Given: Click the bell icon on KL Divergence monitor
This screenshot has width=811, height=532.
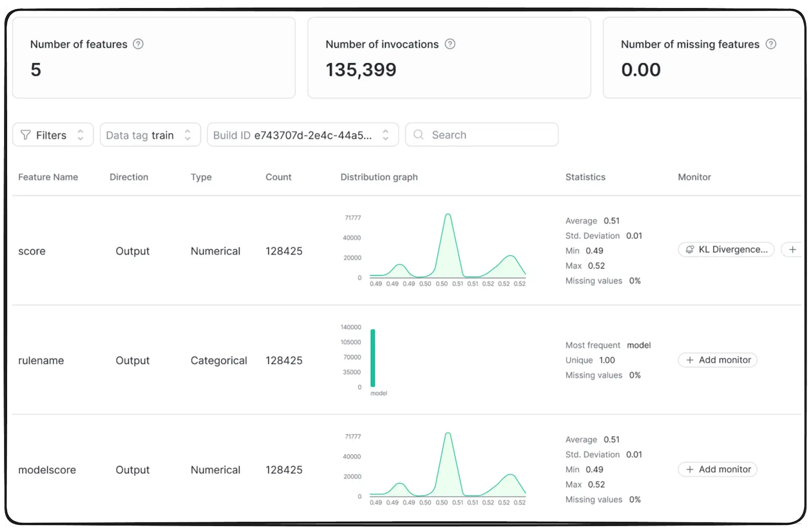Looking at the screenshot, I should pos(690,249).
